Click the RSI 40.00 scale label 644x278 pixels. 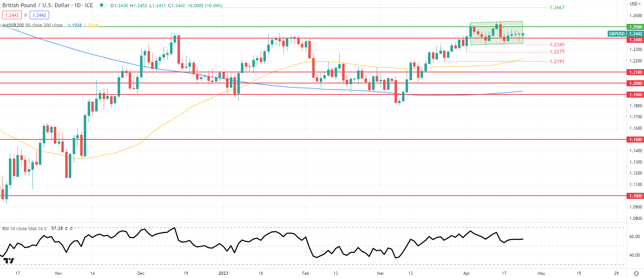point(634,255)
